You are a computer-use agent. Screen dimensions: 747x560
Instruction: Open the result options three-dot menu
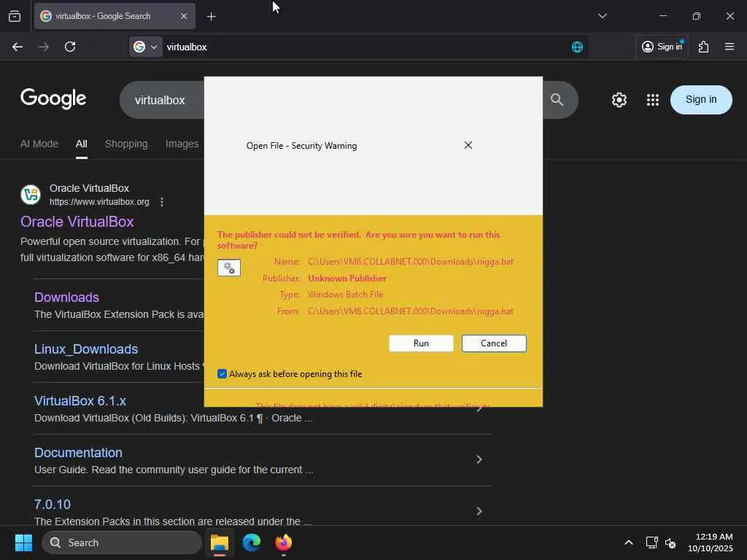tap(162, 202)
